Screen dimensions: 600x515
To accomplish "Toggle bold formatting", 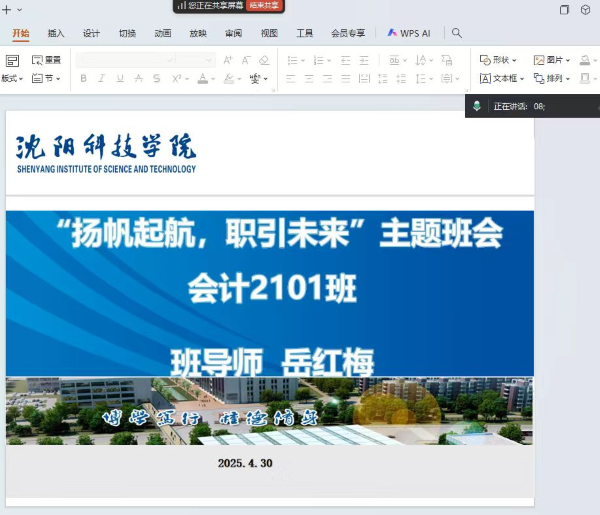I will [x=84, y=78].
